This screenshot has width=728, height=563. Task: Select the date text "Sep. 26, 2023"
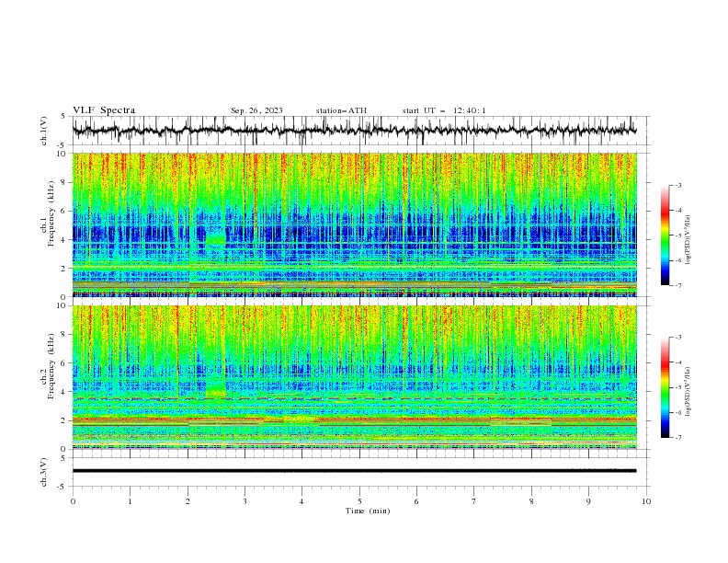coord(256,110)
